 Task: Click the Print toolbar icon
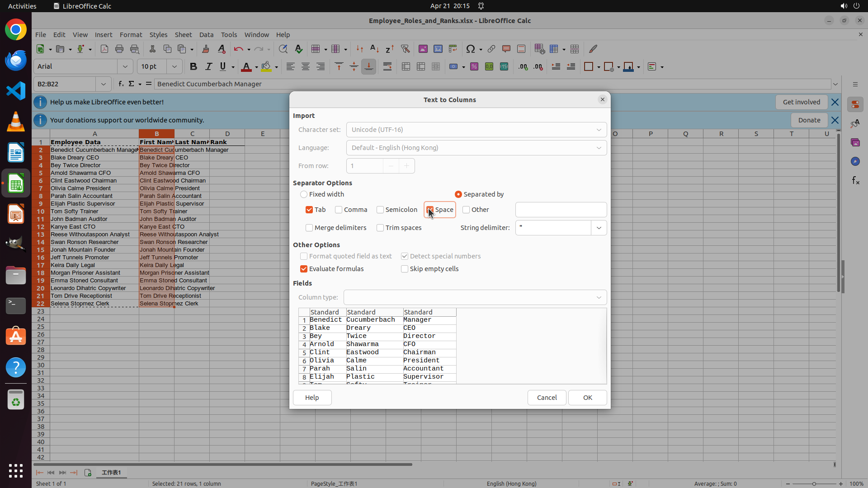pos(119,49)
